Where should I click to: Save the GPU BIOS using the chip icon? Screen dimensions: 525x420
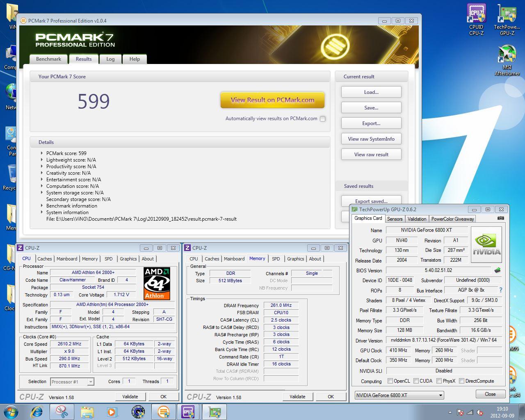[x=498, y=270]
